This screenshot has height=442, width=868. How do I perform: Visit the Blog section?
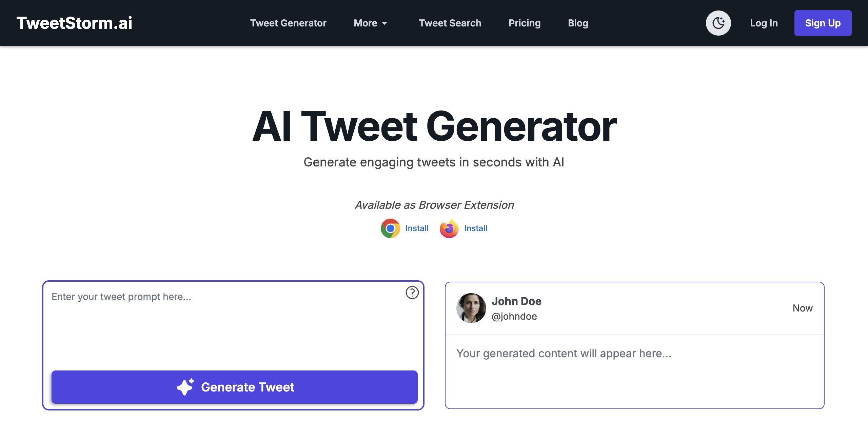pos(578,23)
